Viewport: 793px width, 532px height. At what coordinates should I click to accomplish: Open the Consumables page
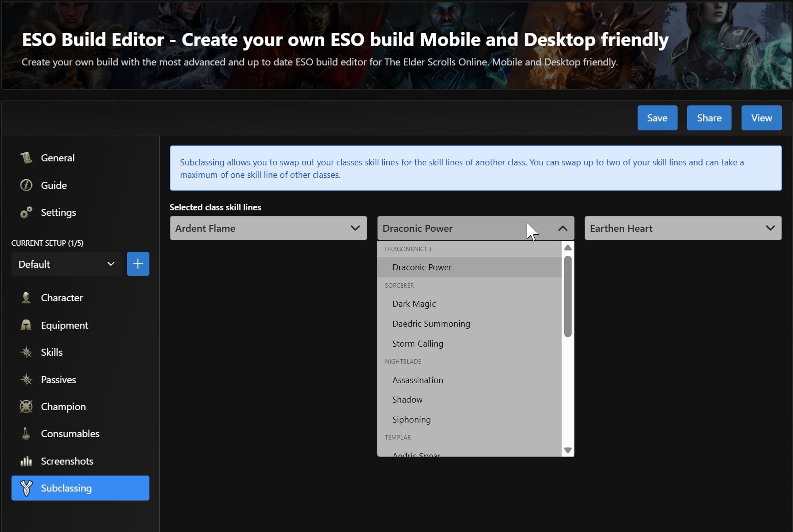[80, 434]
